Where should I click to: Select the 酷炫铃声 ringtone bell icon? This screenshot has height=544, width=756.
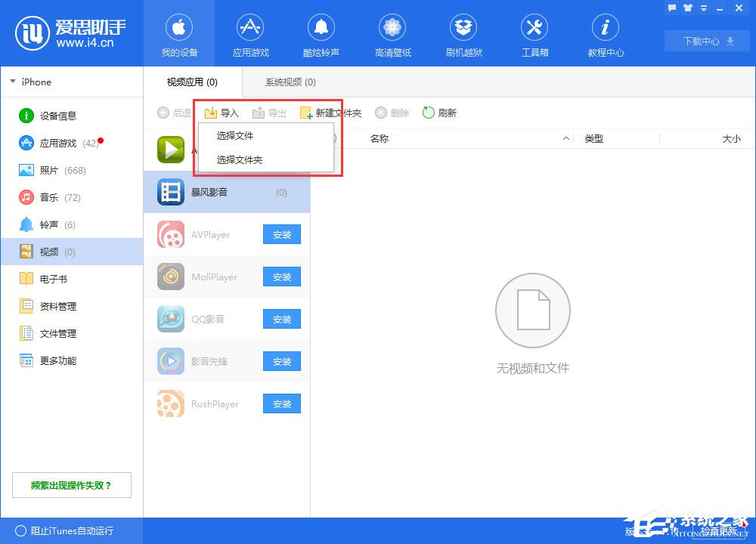tap(321, 34)
